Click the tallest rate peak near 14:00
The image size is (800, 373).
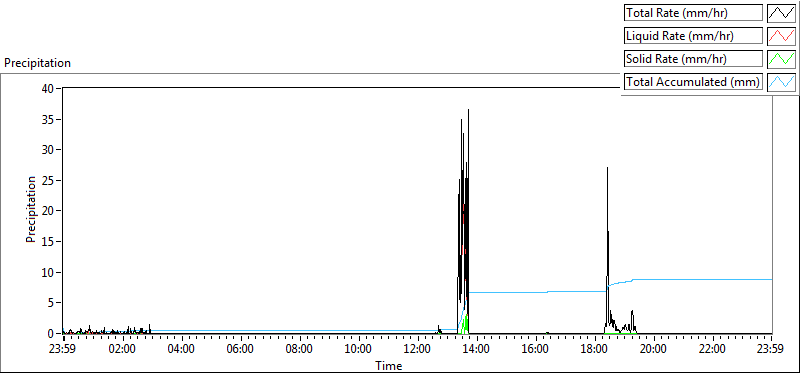(468, 110)
